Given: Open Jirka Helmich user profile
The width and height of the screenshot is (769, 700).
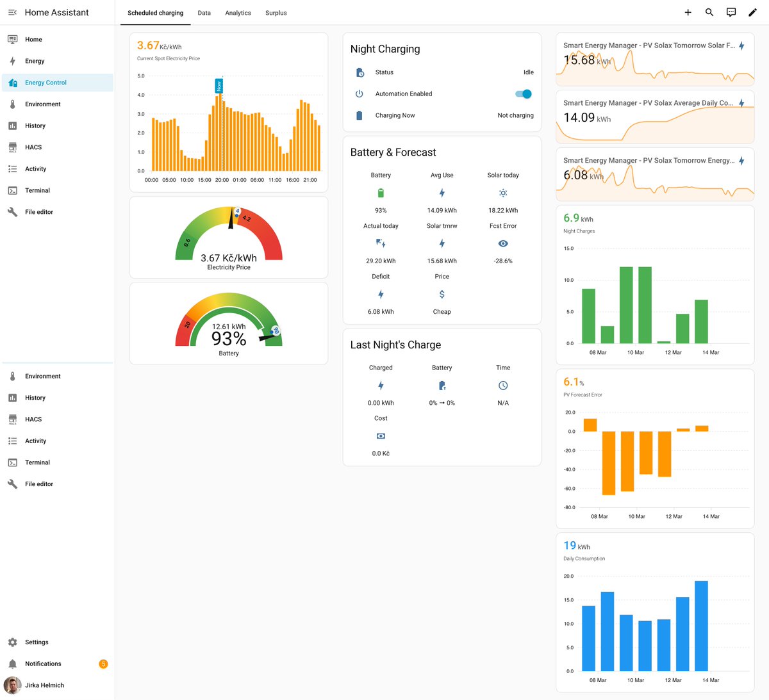Looking at the screenshot, I should coord(58,685).
